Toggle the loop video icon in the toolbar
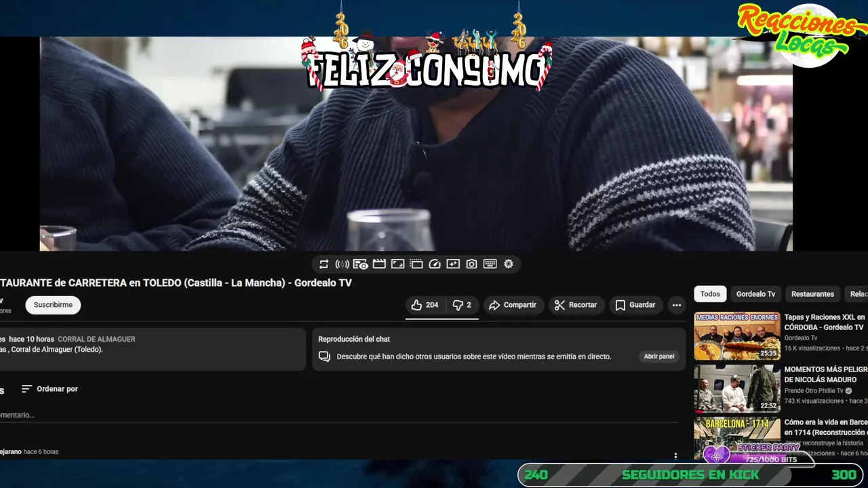This screenshot has height=488, width=868. (323, 264)
